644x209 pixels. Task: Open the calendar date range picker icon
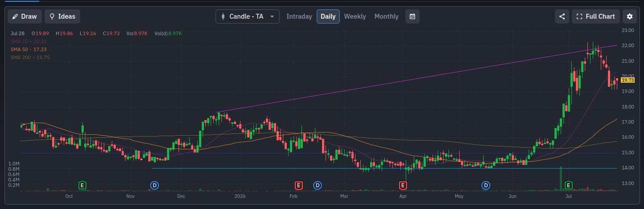[x=412, y=16]
